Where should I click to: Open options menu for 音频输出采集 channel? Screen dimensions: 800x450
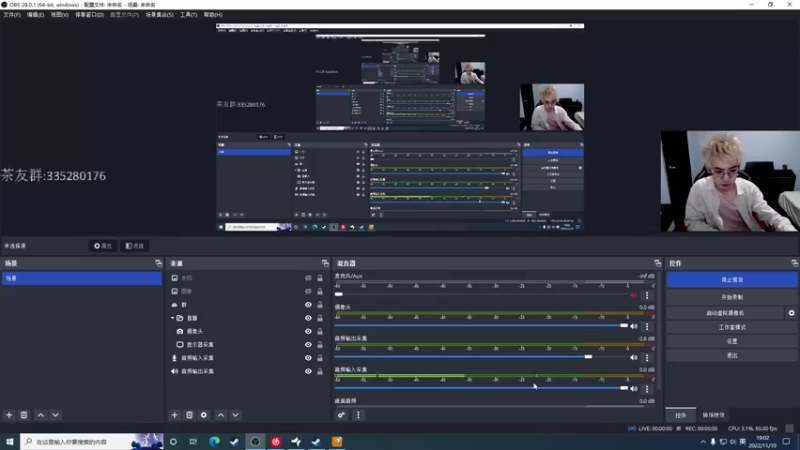coord(647,358)
